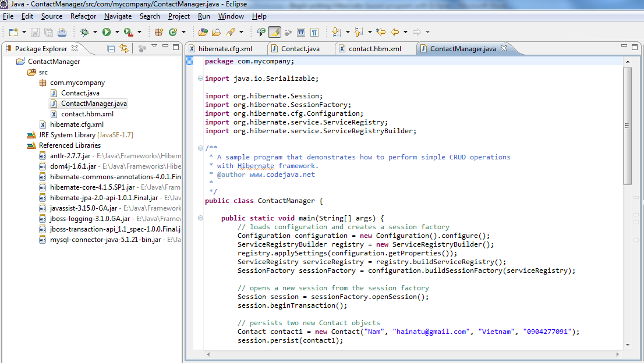Image resolution: width=644 pixels, height=363 pixels.
Task: Open the New wizard dropdown arrow
Action: pos(24,32)
